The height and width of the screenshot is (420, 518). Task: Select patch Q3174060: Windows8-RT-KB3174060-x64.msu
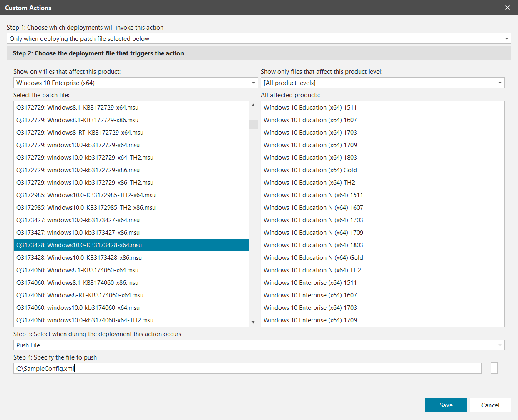131,295
